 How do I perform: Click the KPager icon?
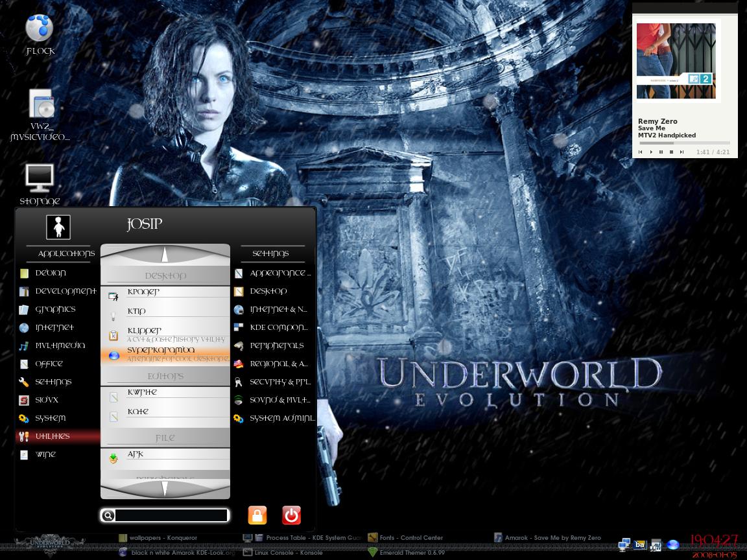pyautogui.click(x=113, y=297)
